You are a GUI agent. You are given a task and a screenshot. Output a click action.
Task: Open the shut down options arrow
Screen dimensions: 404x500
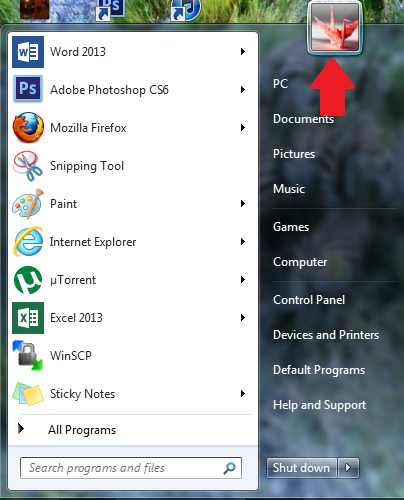348,467
